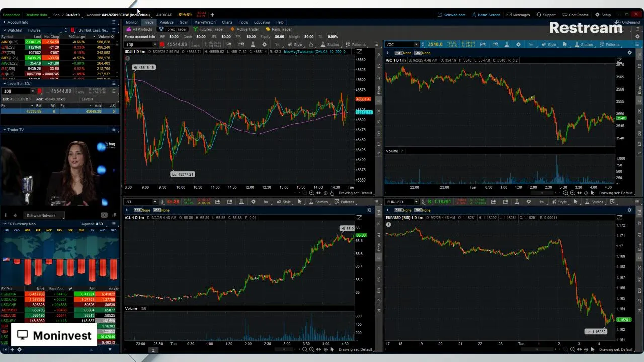The width and height of the screenshot is (644, 362).
Task: Open settings gear in the EUR/USD chart toolbar
Action: point(529,202)
